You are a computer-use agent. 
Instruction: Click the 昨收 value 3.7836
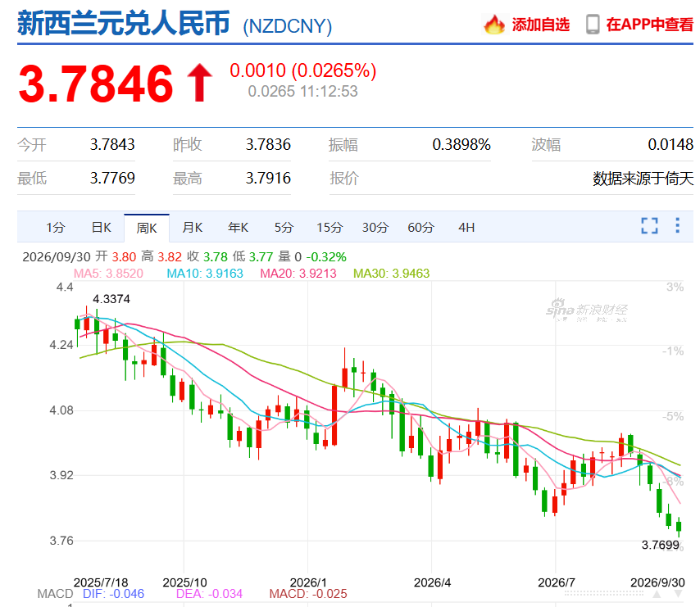(268, 144)
